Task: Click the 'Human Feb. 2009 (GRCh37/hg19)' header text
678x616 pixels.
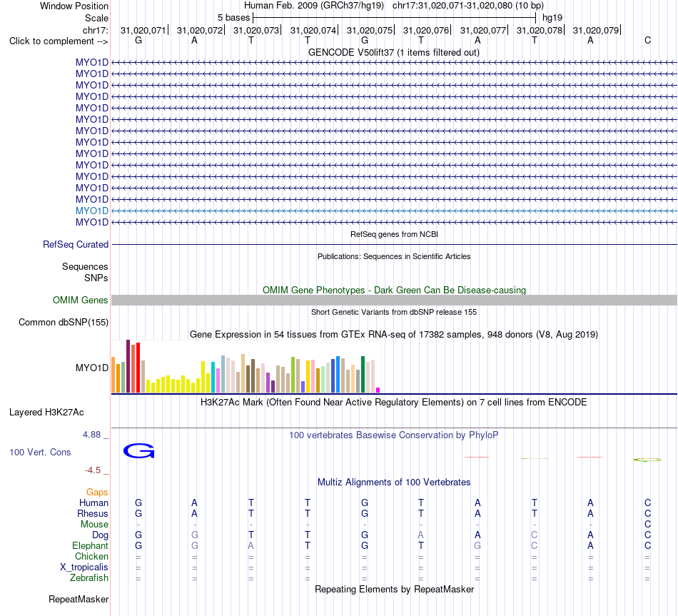Action: pyautogui.click(x=314, y=6)
